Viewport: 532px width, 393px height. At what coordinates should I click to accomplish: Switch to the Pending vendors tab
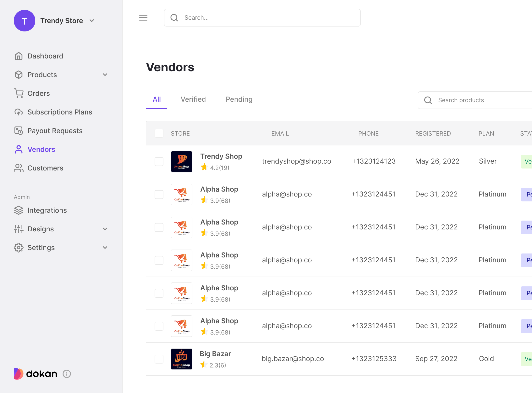point(238,99)
